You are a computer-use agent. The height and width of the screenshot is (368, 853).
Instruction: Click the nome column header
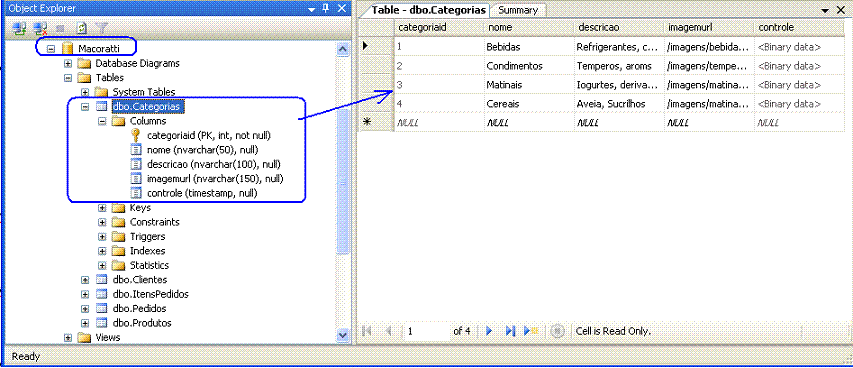click(x=529, y=27)
